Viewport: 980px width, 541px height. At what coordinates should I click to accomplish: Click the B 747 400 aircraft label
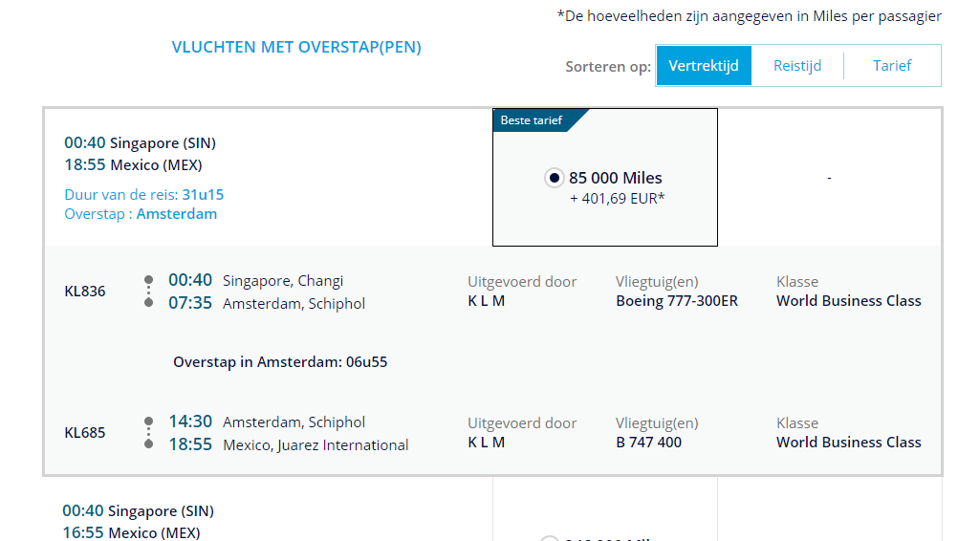coord(649,443)
